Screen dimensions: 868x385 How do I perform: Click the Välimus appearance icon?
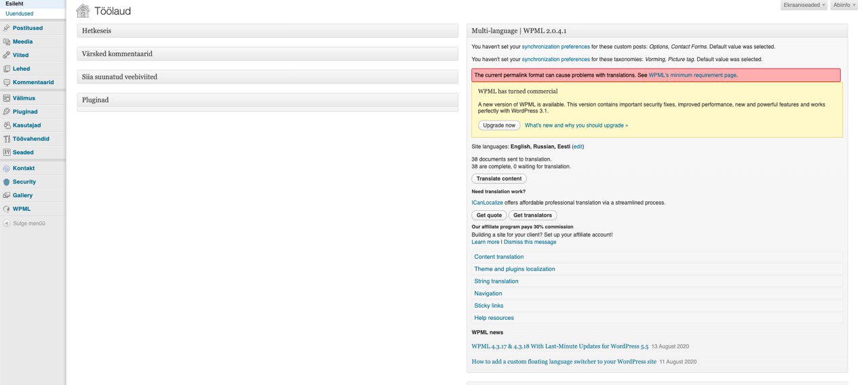pyautogui.click(x=6, y=98)
